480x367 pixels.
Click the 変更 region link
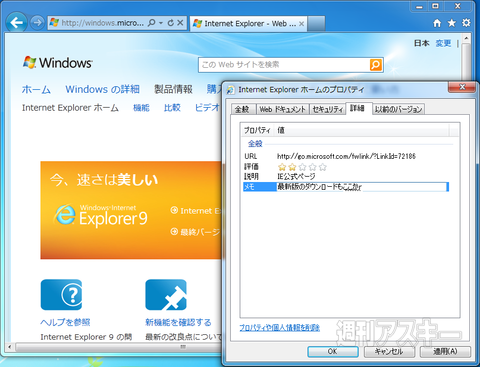pyautogui.click(x=443, y=43)
